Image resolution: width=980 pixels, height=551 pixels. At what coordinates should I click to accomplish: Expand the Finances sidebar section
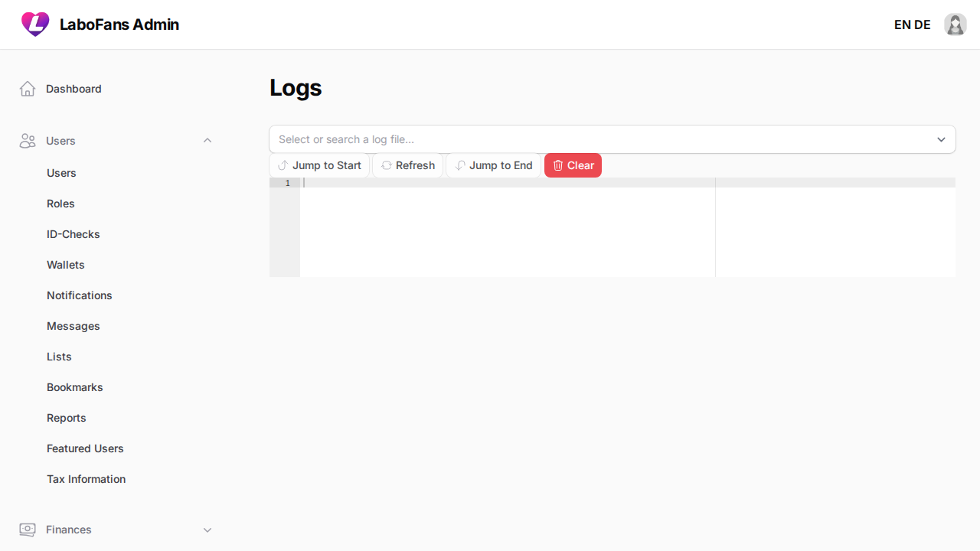207,530
